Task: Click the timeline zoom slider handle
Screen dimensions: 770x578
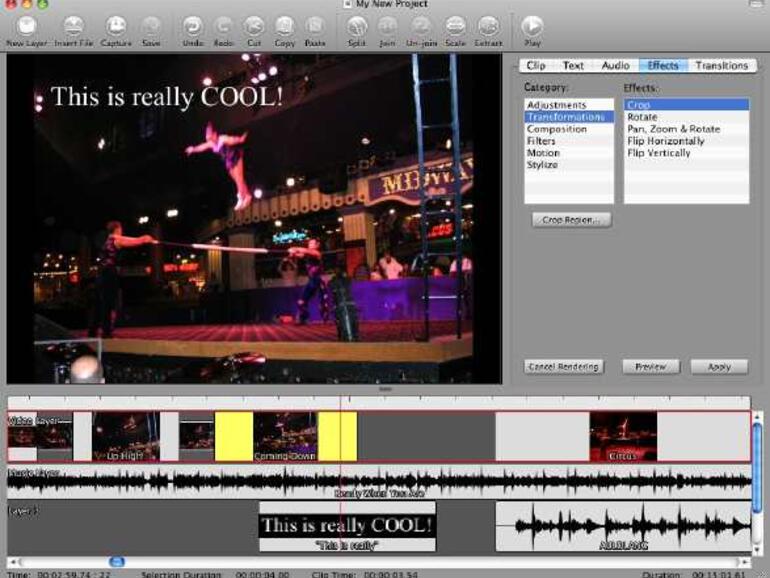Action: (x=117, y=562)
